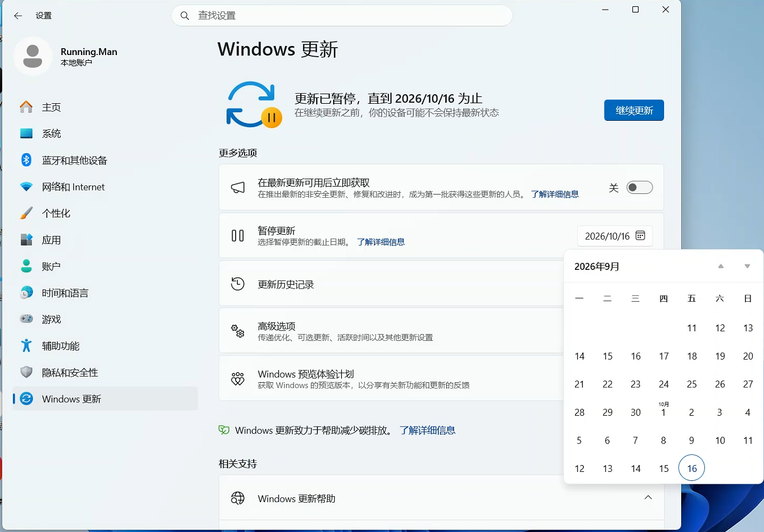
Task: Click the 相关支持 section label
Action: (x=238, y=463)
